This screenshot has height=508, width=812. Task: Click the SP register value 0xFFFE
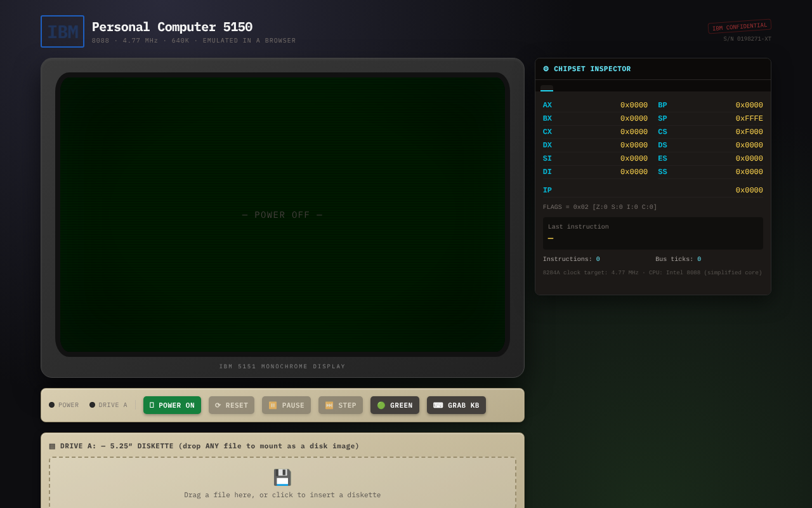pyautogui.click(x=749, y=119)
